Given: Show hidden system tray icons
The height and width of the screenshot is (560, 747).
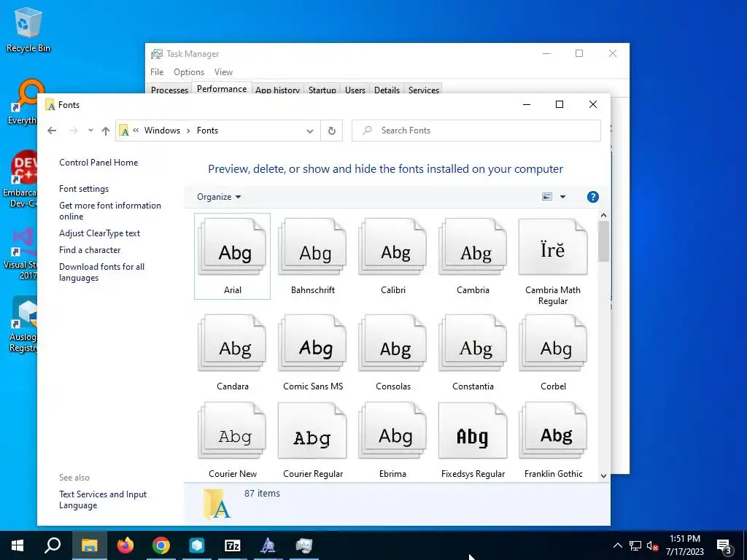Looking at the screenshot, I should 617,545.
